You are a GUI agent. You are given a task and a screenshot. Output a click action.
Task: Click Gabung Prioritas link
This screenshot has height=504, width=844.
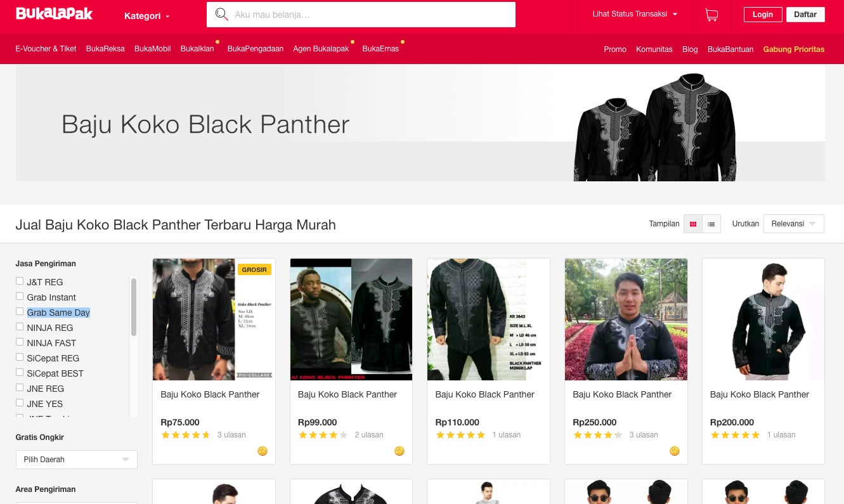794,49
